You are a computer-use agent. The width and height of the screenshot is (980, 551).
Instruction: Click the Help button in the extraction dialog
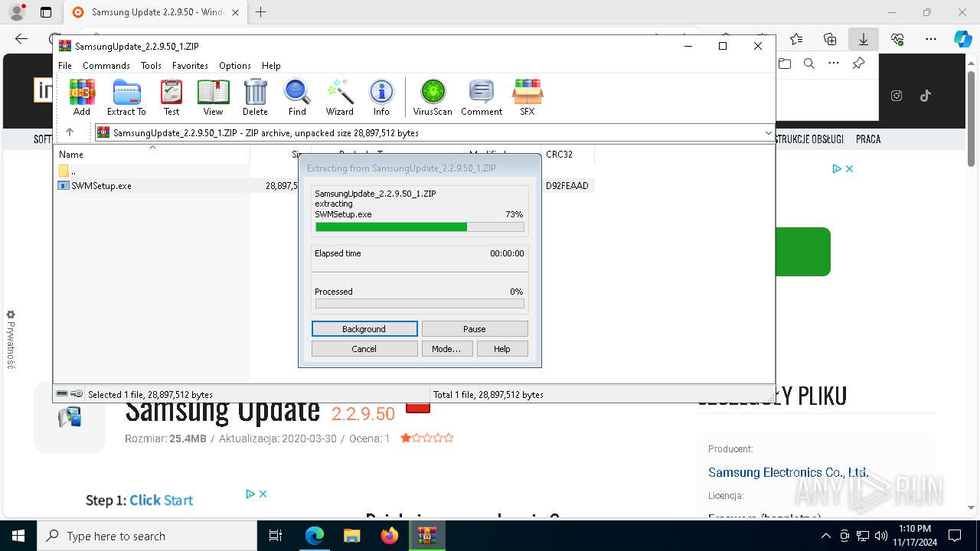tap(502, 349)
